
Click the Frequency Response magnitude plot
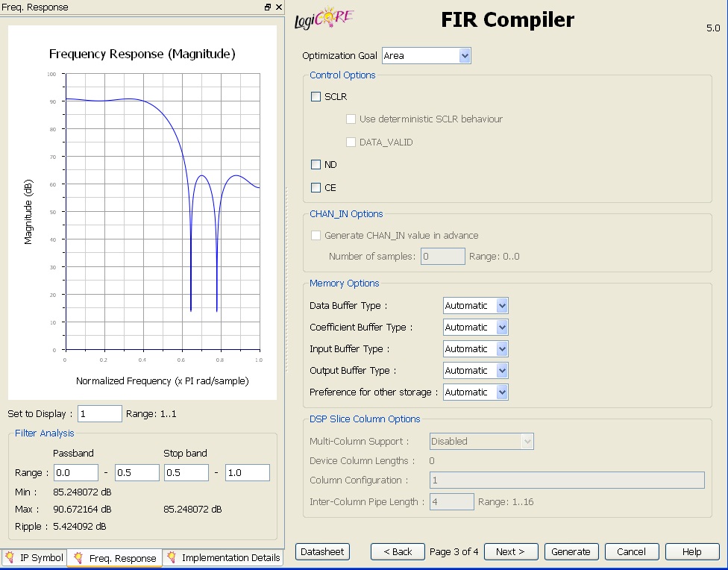[x=163, y=211]
